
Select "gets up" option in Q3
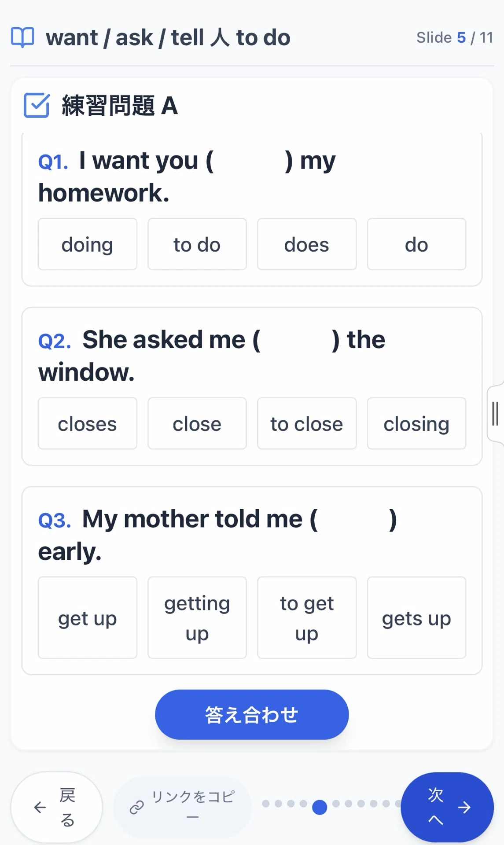[x=416, y=618]
